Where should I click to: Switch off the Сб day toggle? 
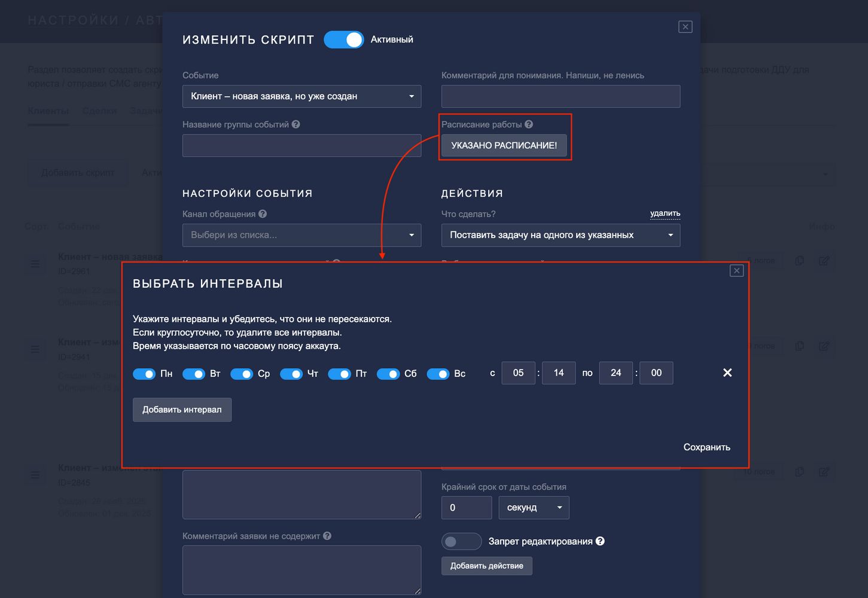tap(388, 374)
